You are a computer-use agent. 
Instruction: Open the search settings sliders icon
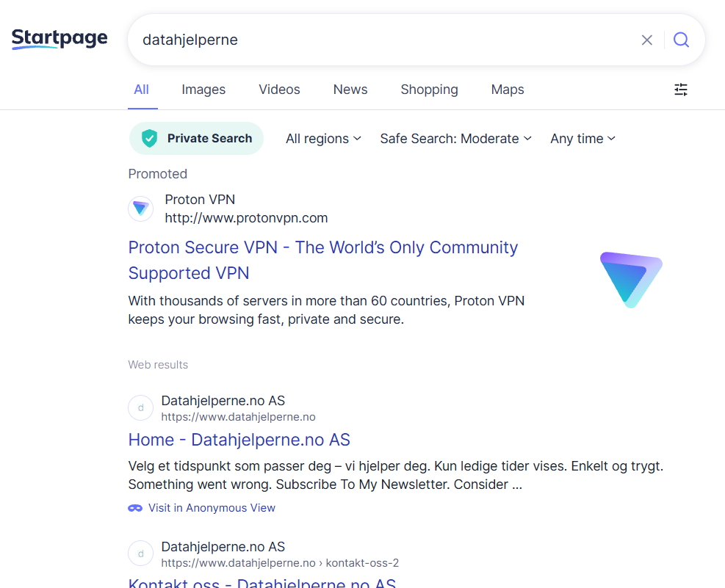click(681, 90)
